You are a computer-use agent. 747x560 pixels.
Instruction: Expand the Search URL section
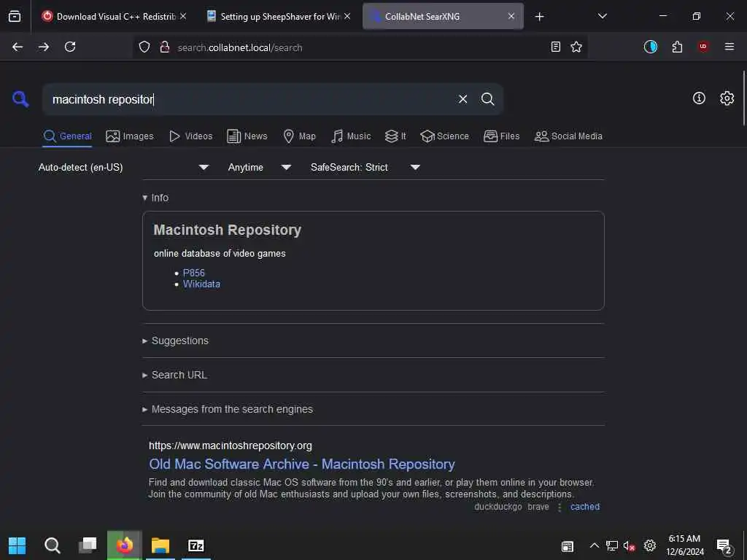[x=174, y=375]
